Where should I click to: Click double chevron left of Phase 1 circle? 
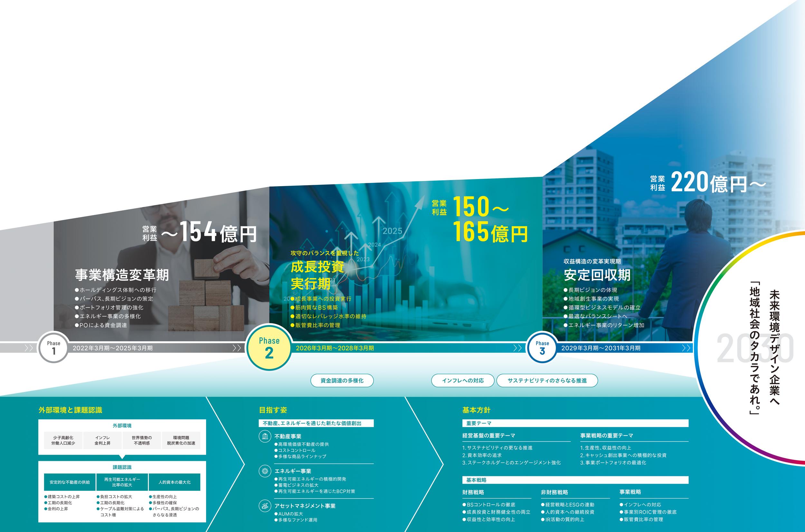coord(29,348)
